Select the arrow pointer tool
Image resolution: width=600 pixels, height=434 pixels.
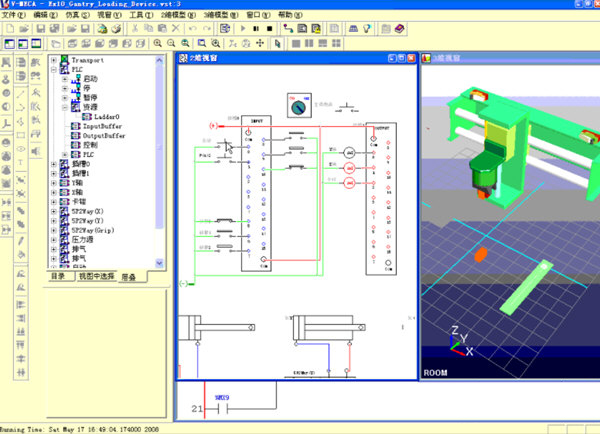(278, 44)
